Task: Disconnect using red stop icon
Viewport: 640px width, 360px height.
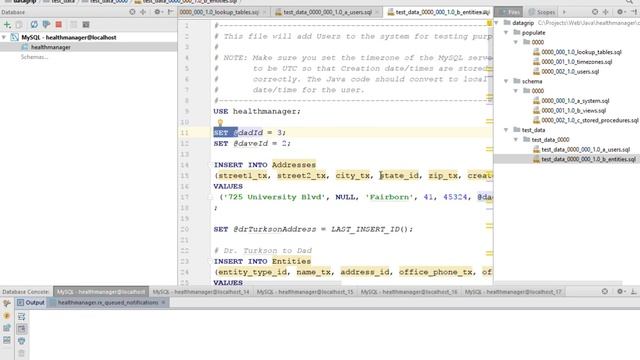Action: [59, 25]
